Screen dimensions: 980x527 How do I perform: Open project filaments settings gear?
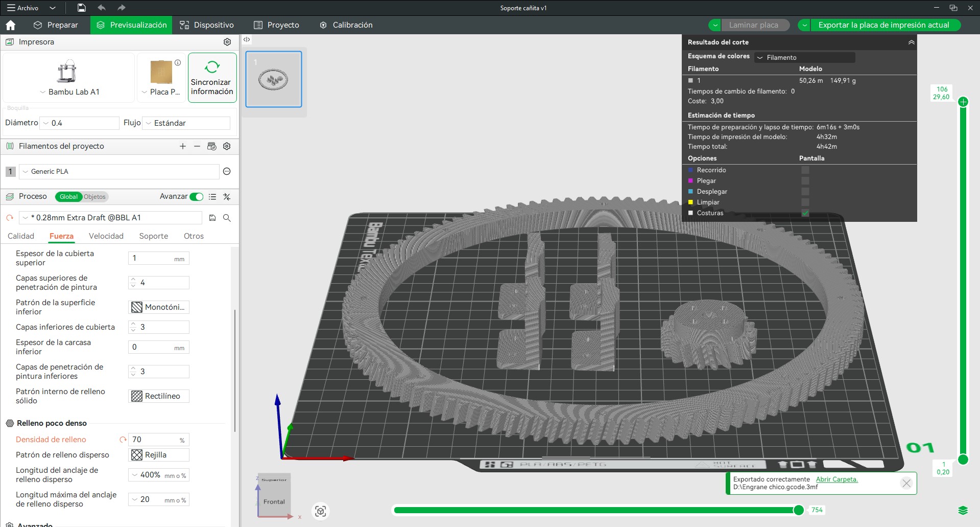[227, 146]
